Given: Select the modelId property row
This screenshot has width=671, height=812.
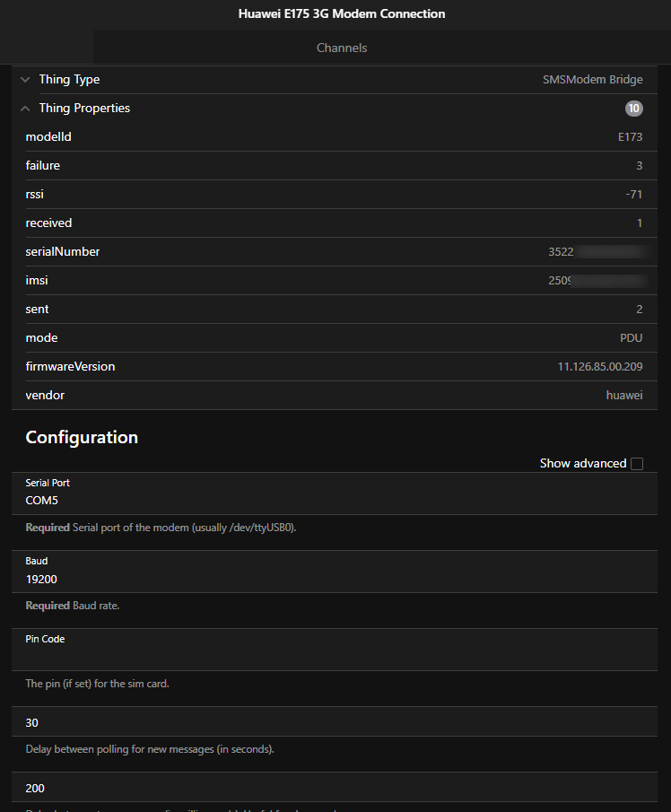Looking at the screenshot, I should tap(335, 137).
